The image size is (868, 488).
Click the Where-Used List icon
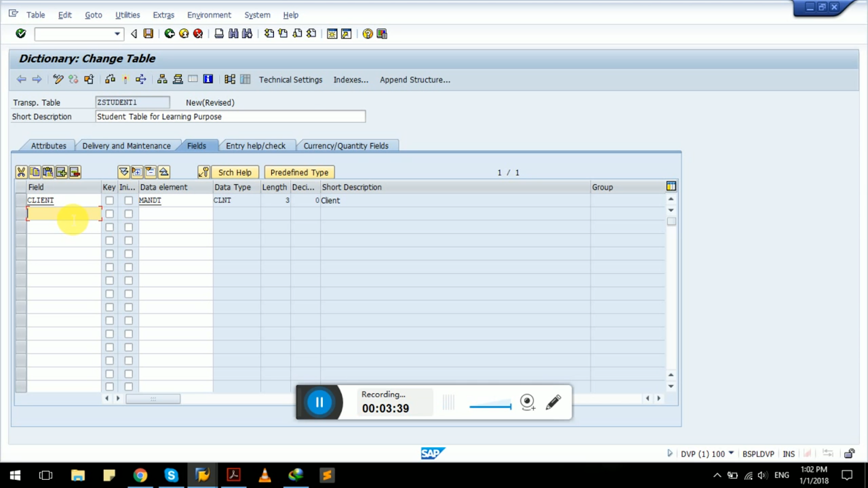coord(142,79)
